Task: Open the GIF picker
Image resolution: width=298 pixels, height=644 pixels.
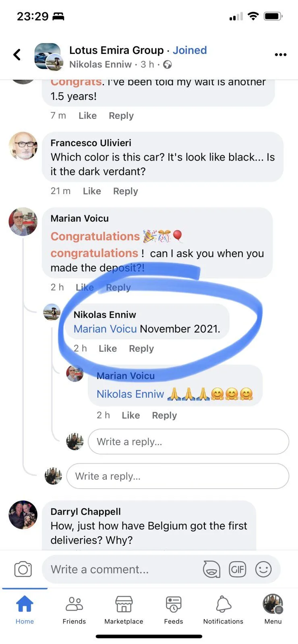Action: (237, 569)
